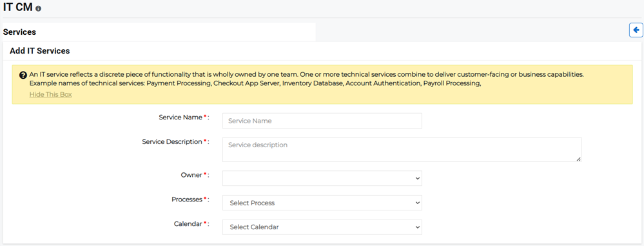The width and height of the screenshot is (644, 246).
Task: Click the Hide This Box link
Action: tap(50, 94)
